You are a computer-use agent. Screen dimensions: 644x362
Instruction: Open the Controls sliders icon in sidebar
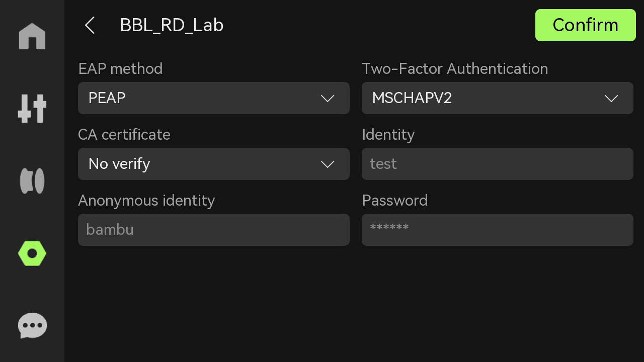pyautogui.click(x=32, y=109)
